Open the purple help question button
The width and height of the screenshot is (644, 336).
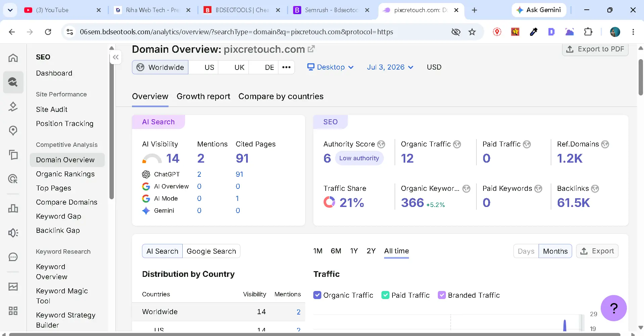[613, 308]
